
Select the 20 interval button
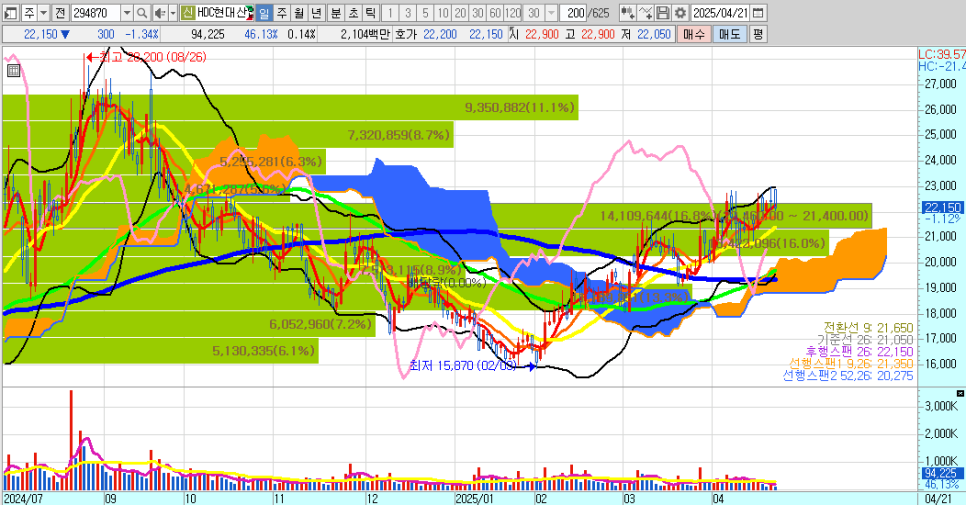point(460,12)
